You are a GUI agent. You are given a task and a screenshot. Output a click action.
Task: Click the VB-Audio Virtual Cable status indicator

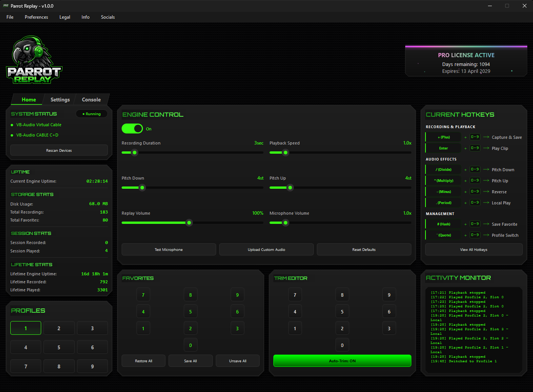point(12,125)
